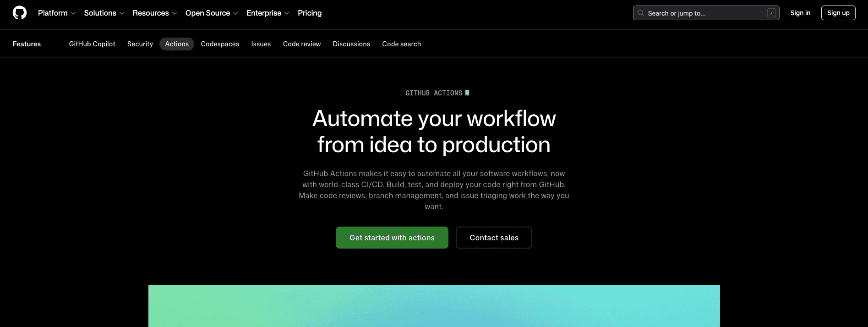Click the search magnifier icon
Screen dimensions: 868x327
pyautogui.click(x=641, y=13)
